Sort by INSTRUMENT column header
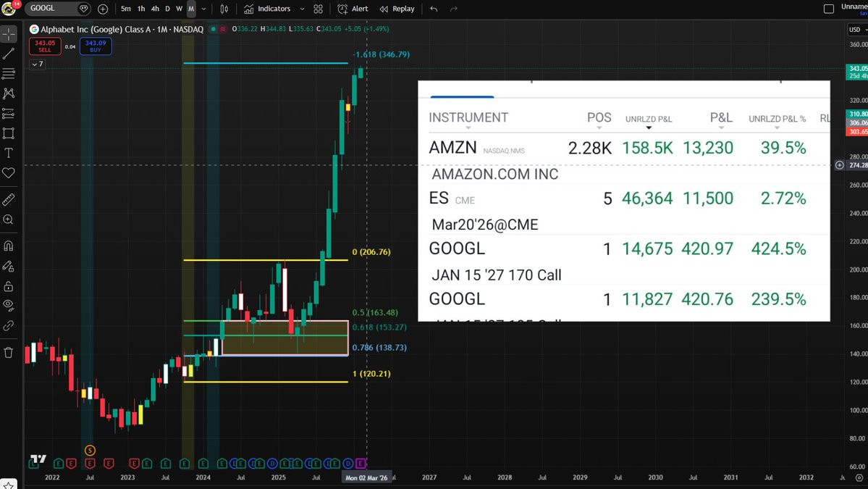Image resolution: width=868 pixels, height=489 pixels. pos(468,117)
